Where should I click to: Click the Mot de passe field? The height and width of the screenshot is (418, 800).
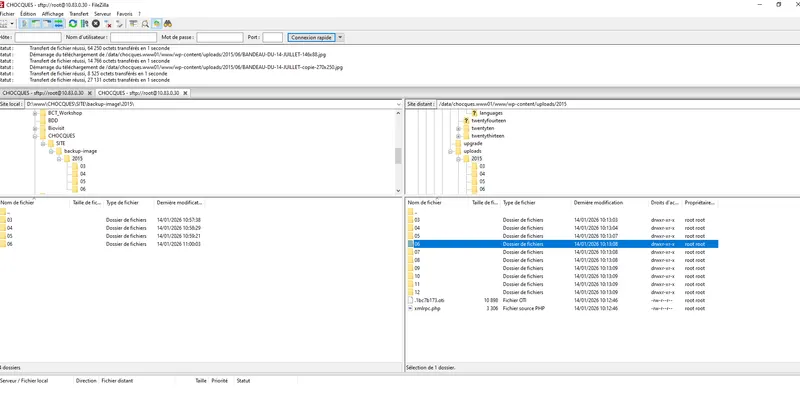220,37
